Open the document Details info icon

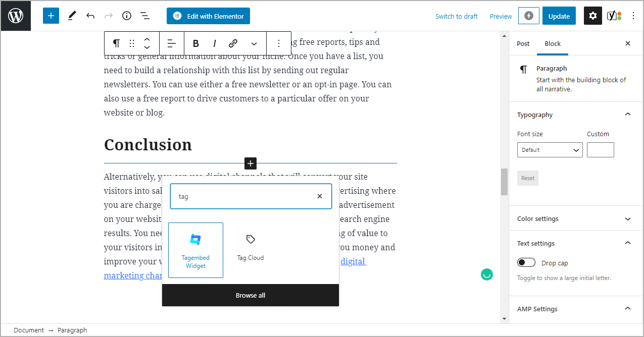pyautogui.click(x=127, y=16)
